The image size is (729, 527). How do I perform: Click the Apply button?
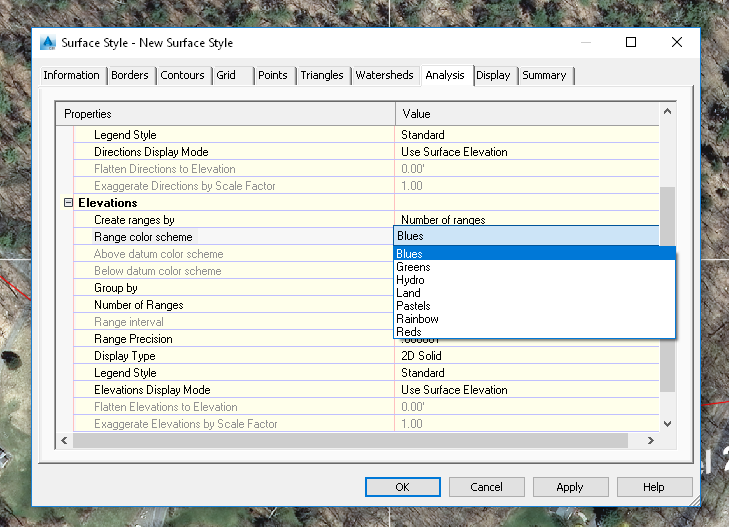(x=570, y=487)
